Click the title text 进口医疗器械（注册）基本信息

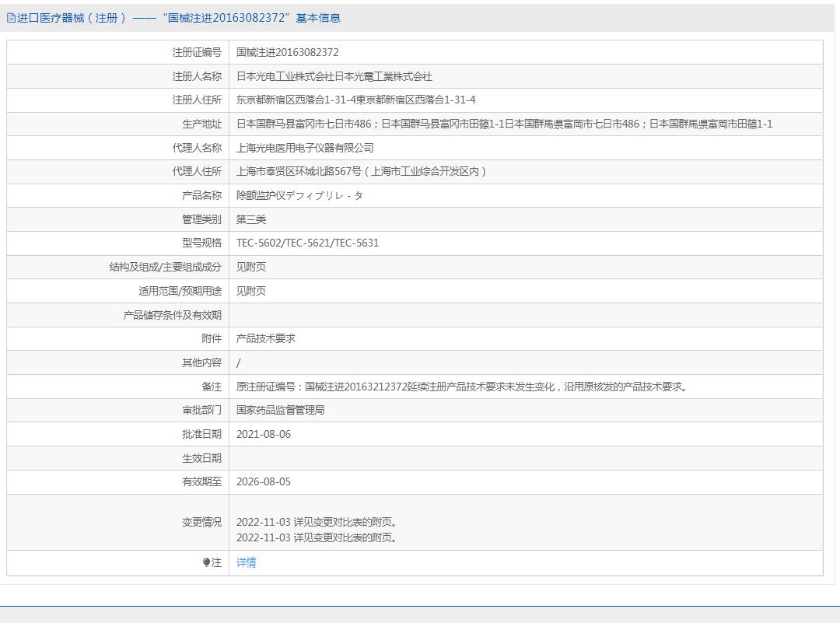click(179, 18)
